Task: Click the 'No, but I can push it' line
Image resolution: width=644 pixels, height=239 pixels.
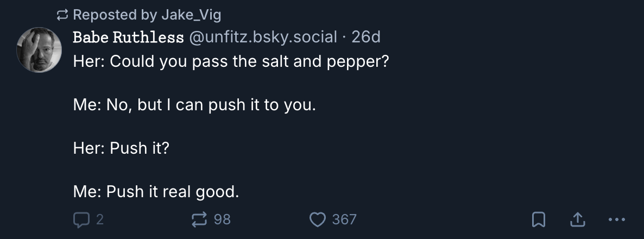Action: pyautogui.click(x=194, y=104)
